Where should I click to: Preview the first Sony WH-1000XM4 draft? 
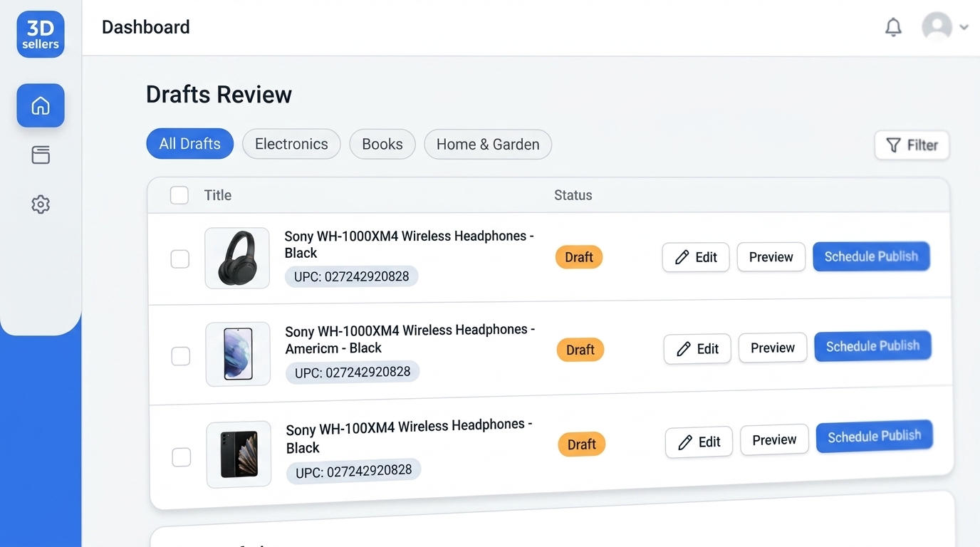coord(771,257)
